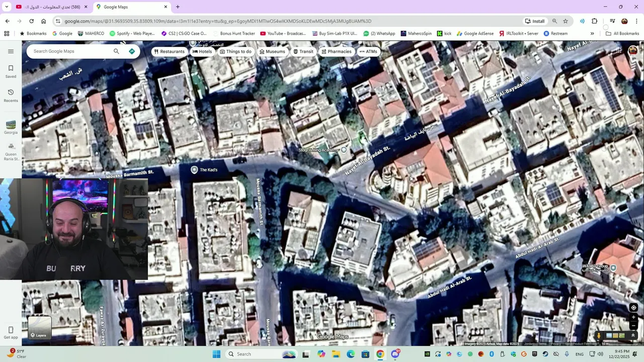Focus the Search Google Maps field
644x362 pixels.
[x=70, y=51]
